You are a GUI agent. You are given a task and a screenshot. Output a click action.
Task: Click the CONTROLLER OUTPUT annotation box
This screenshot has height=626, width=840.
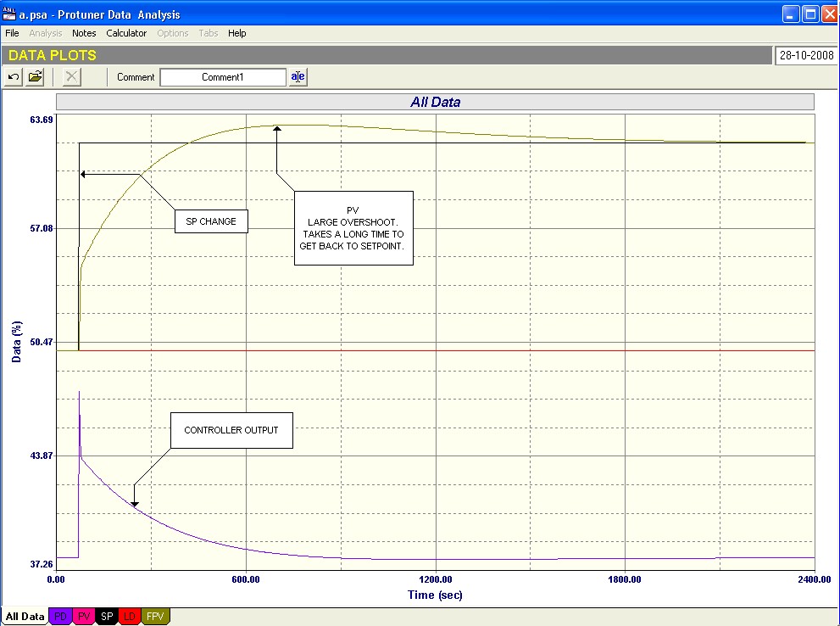231,430
